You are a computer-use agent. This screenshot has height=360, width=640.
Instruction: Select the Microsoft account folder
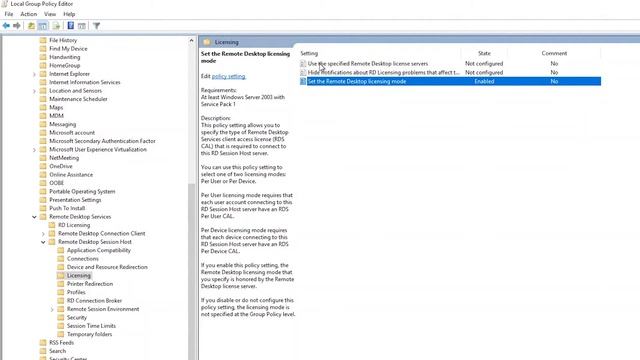tap(72, 133)
